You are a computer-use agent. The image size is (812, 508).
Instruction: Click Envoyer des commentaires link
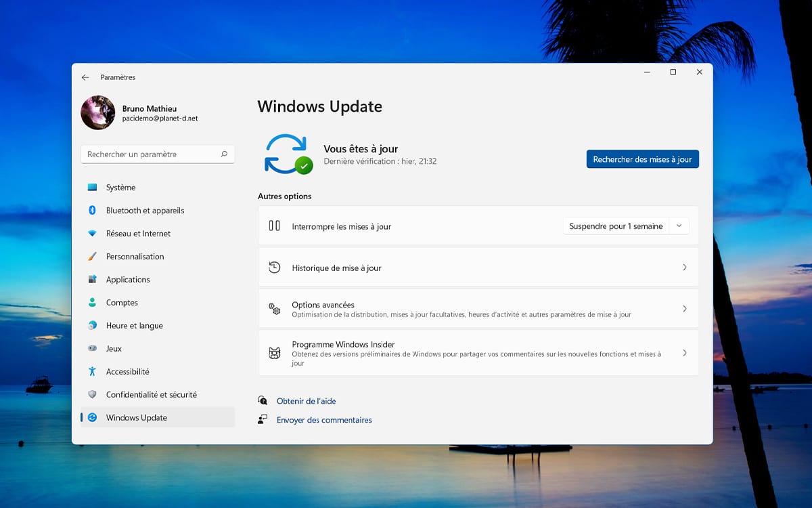coord(324,420)
